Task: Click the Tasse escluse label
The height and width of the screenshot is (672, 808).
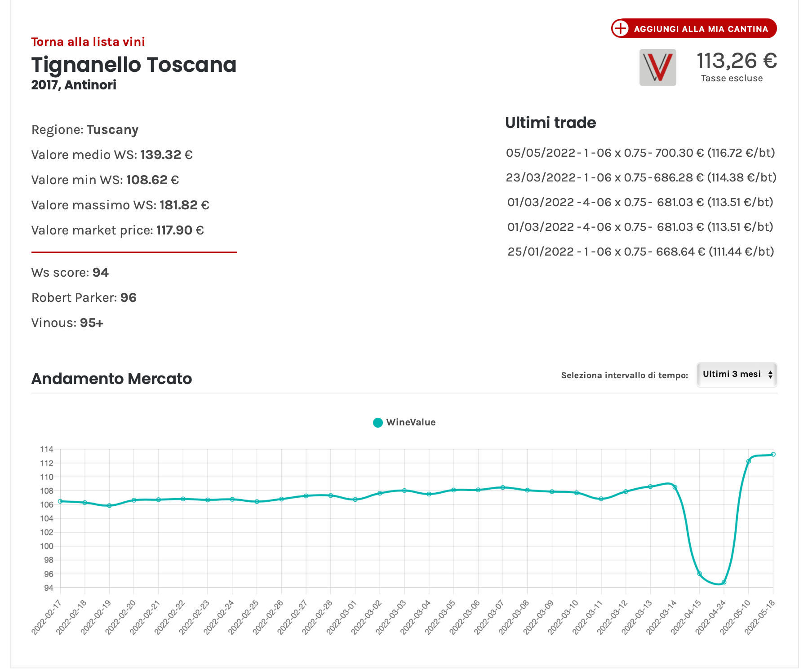Action: point(732,79)
